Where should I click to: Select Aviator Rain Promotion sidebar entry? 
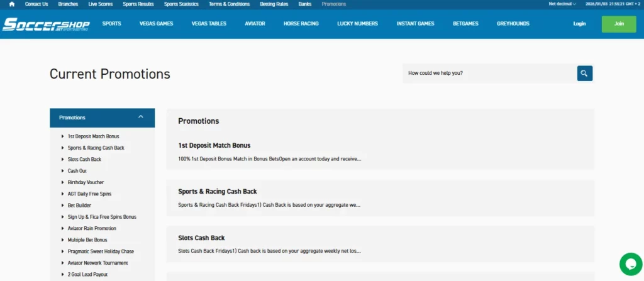point(92,228)
